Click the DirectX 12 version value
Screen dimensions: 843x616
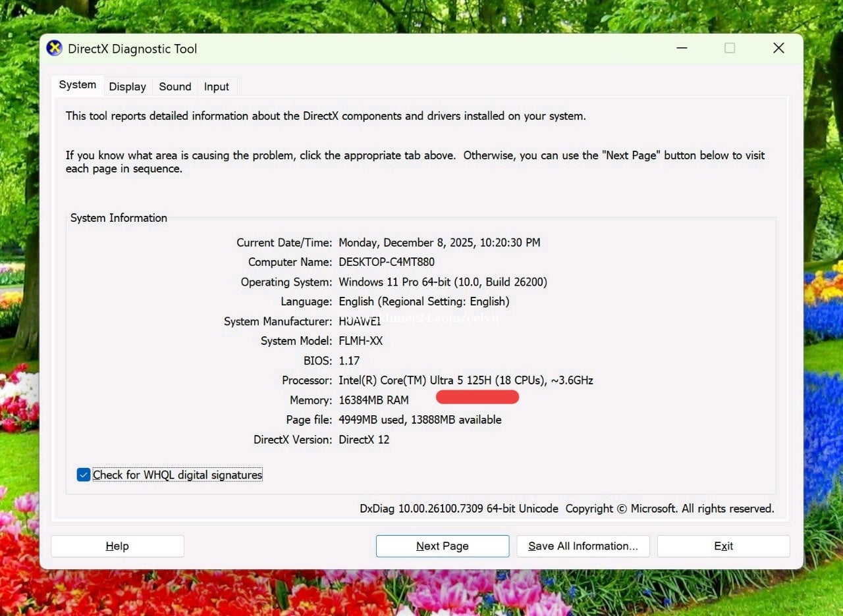point(364,440)
